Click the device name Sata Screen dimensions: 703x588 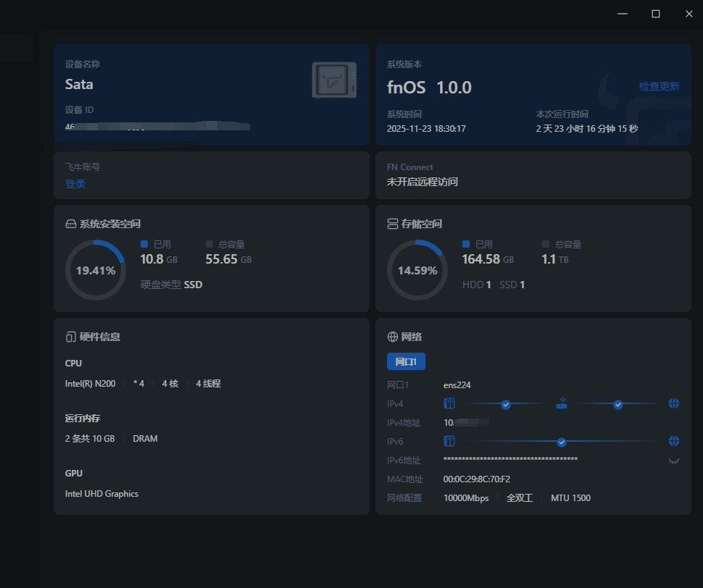79,84
